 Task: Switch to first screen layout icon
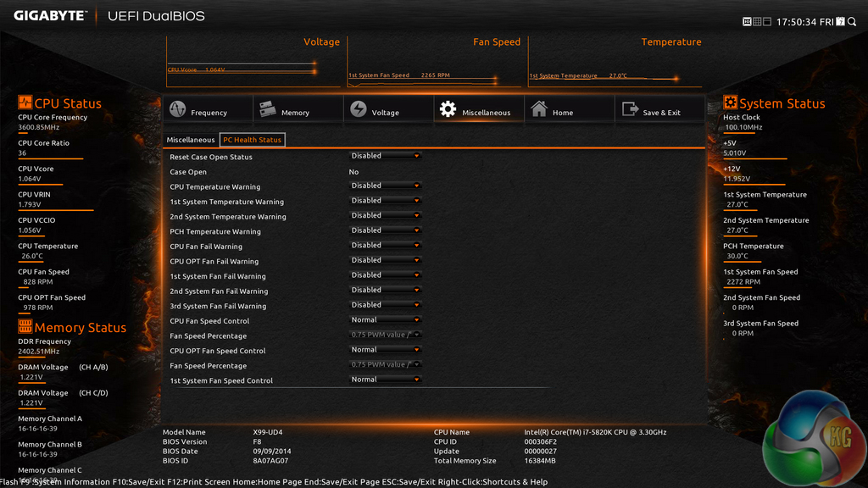click(747, 21)
